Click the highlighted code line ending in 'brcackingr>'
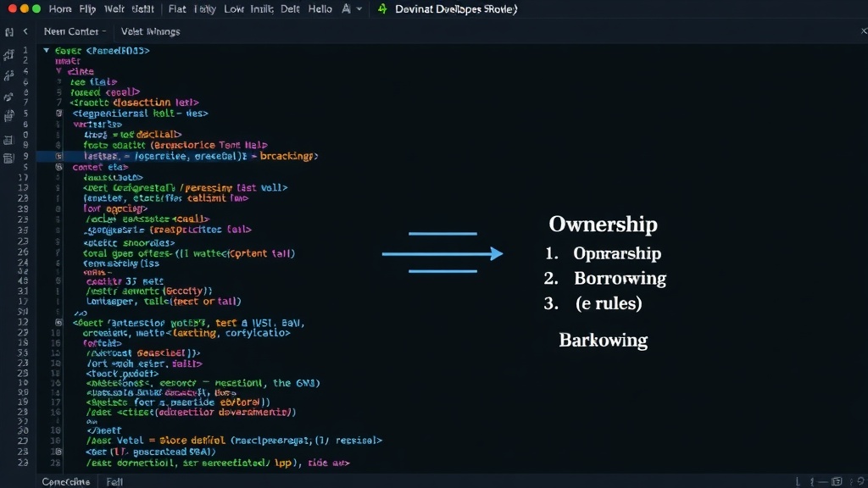The height and width of the screenshot is (488, 868). point(201,156)
